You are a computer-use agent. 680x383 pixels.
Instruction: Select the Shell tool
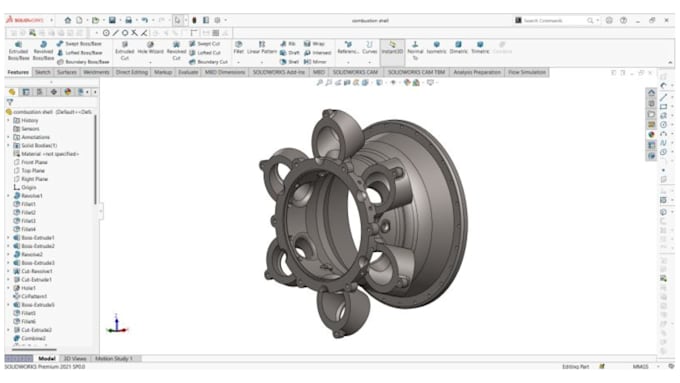point(290,62)
